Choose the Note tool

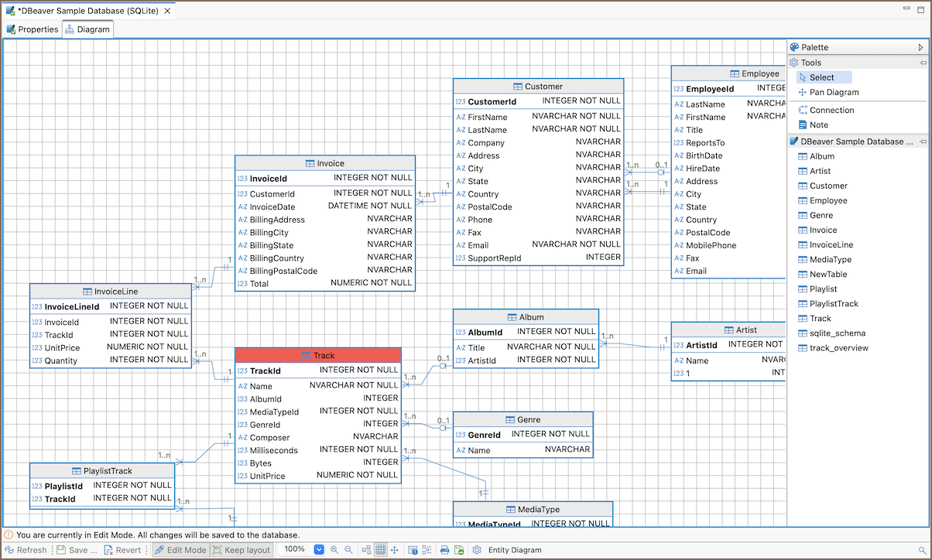point(818,125)
